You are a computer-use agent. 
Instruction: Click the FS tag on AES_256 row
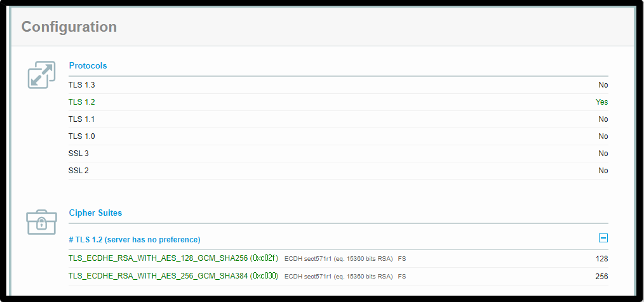coord(401,277)
